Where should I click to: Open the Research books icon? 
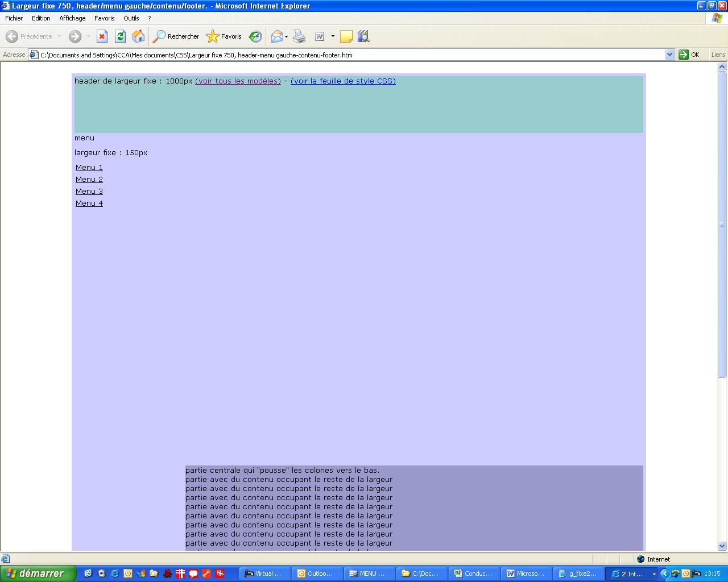[363, 36]
